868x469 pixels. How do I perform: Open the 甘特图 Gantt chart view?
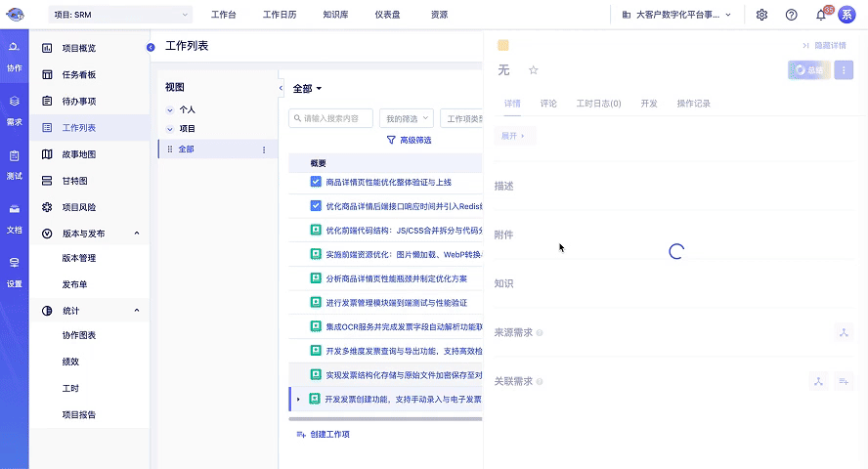[x=74, y=181]
